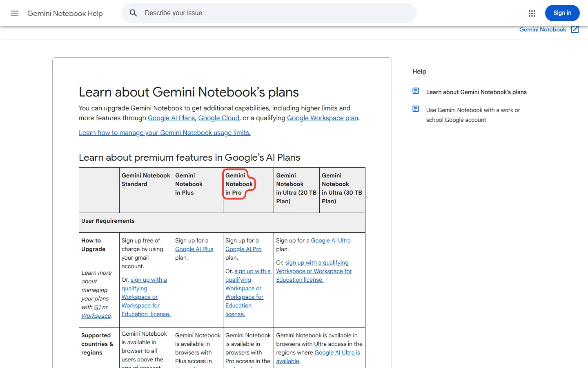588x368 pixels.
Task: Select sidebar item Learn about Gemini Notebook's plans
Action: pos(477,92)
